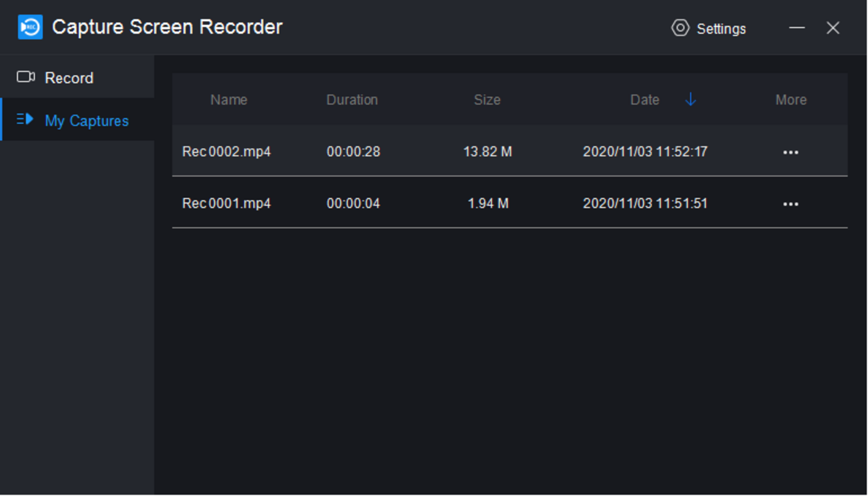The width and height of the screenshot is (868, 496).
Task: Click the date 2020/11/03 11:51:51
Action: pyautogui.click(x=645, y=203)
